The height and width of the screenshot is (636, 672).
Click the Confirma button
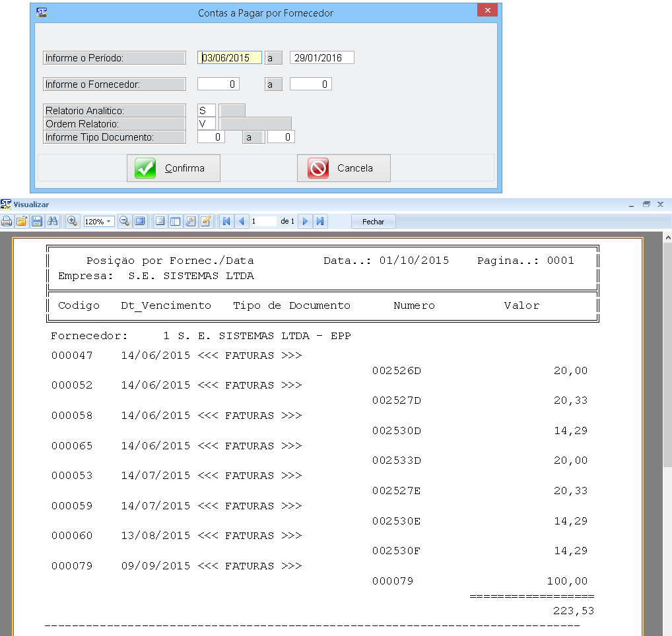[174, 168]
